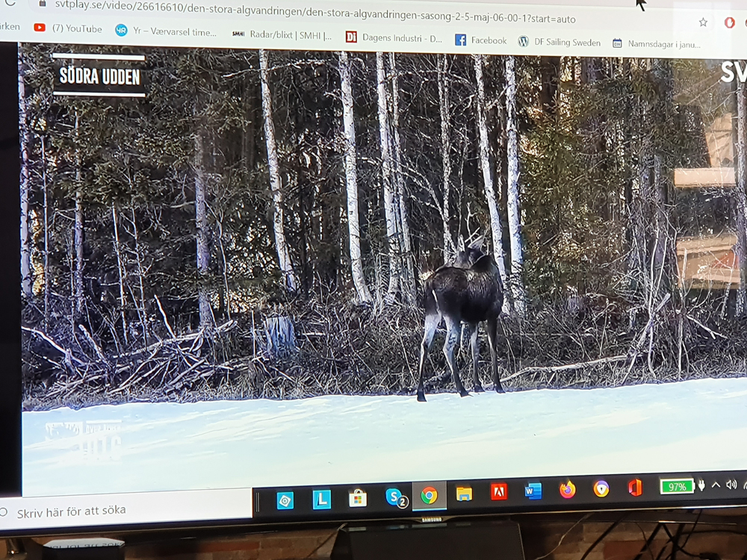
Task: Switch to Google Chrome in the taskbar
Action: [x=430, y=496]
